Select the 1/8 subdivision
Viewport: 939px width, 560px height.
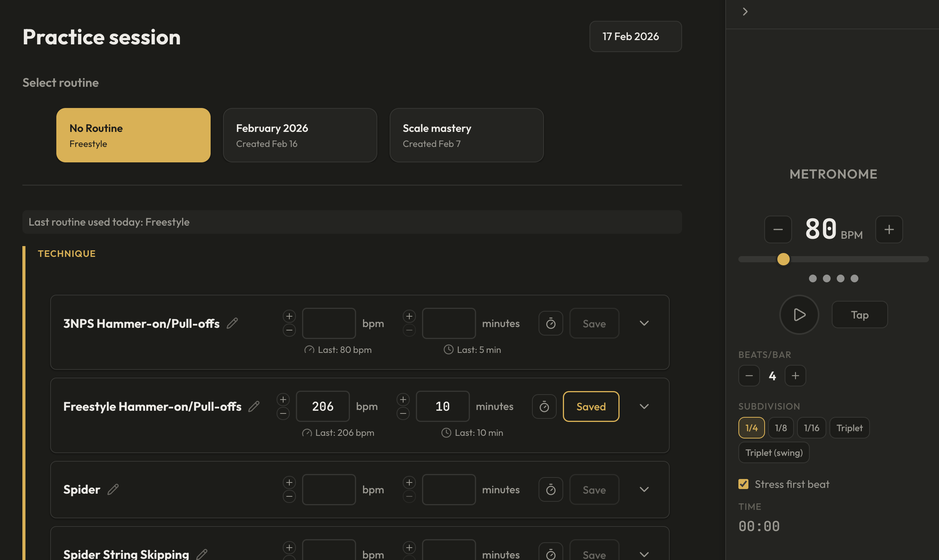[781, 428]
